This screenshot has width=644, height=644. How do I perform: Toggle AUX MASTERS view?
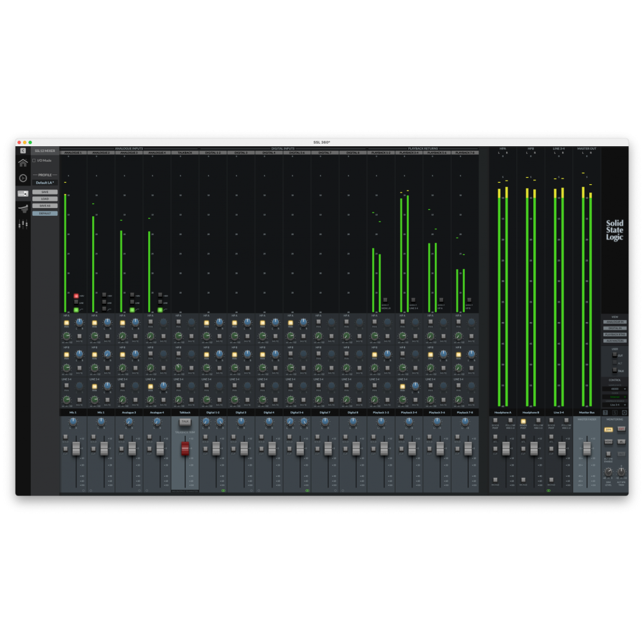(615, 341)
